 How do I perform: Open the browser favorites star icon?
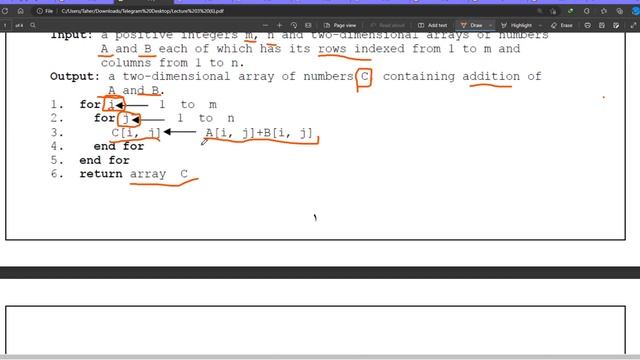(604, 11)
